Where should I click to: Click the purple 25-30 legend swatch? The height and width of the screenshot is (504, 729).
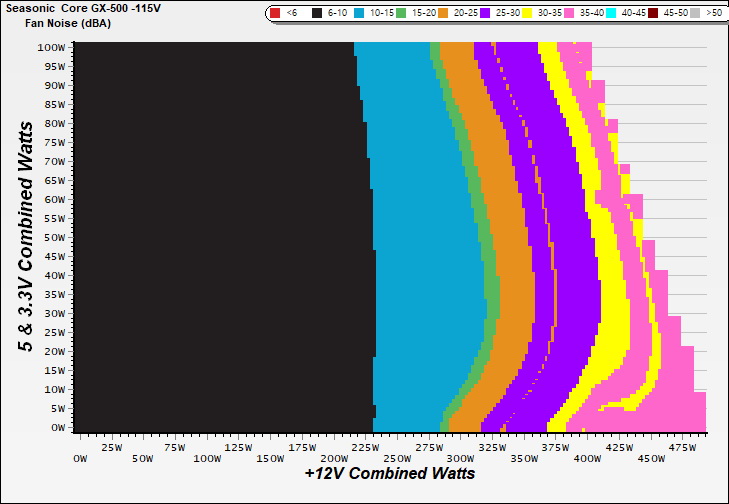[487, 14]
